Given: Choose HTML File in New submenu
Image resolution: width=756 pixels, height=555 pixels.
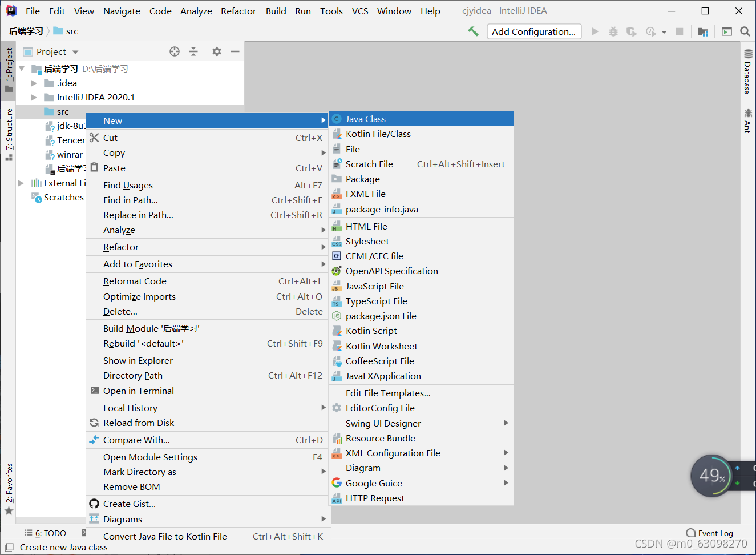Looking at the screenshot, I should point(421,226).
